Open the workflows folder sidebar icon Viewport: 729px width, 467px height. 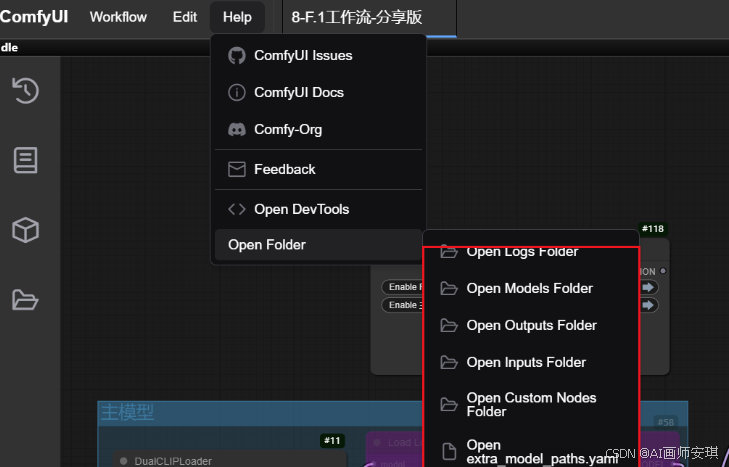26,300
